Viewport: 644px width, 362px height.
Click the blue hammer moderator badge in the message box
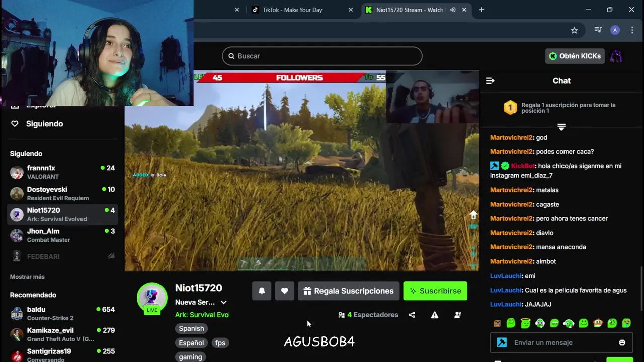tap(502, 342)
